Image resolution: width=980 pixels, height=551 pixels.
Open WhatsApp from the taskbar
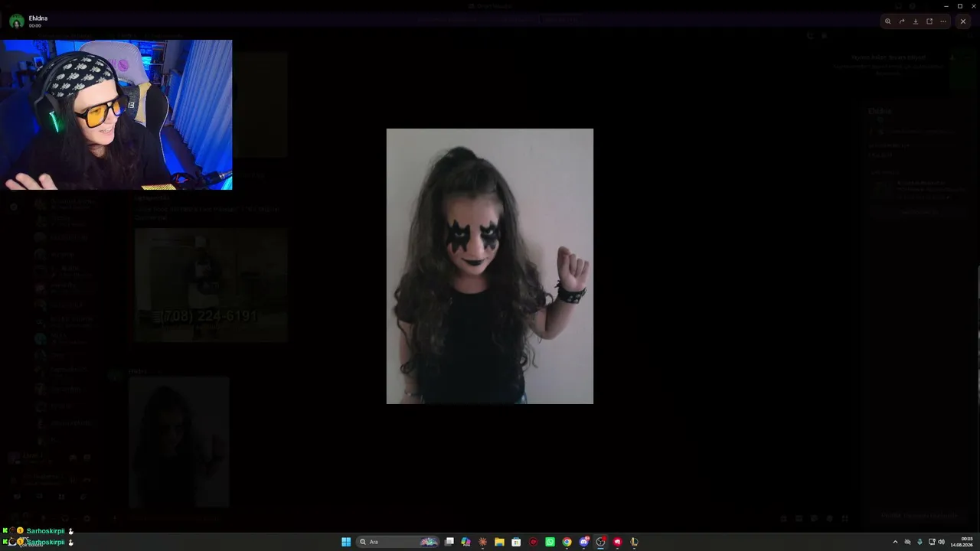(550, 542)
